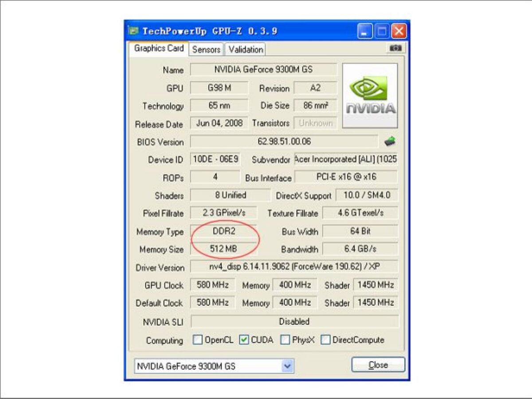Click the GPU field showing G98 M
The height and width of the screenshot is (399, 532).
click(219, 88)
